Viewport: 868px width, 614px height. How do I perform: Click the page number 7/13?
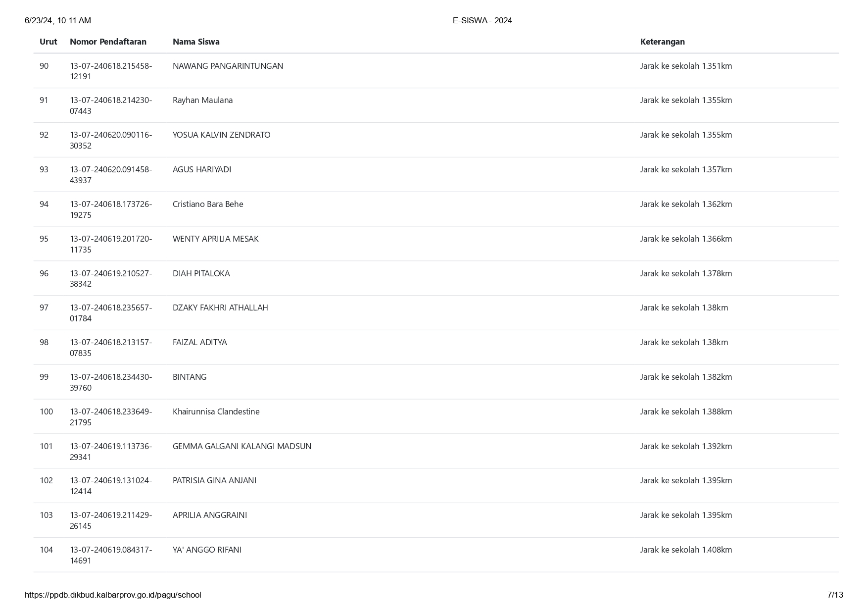835,595
